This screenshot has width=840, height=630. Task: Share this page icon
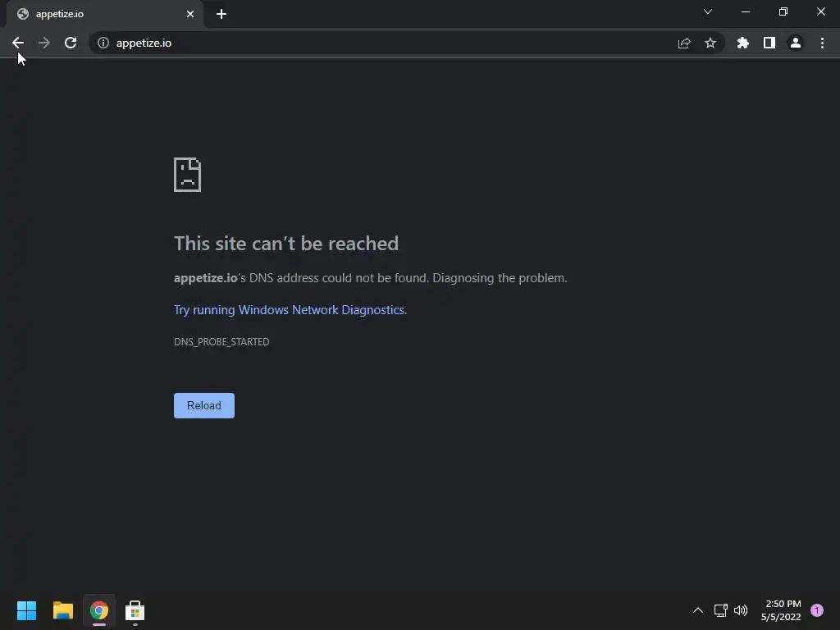[x=684, y=43]
